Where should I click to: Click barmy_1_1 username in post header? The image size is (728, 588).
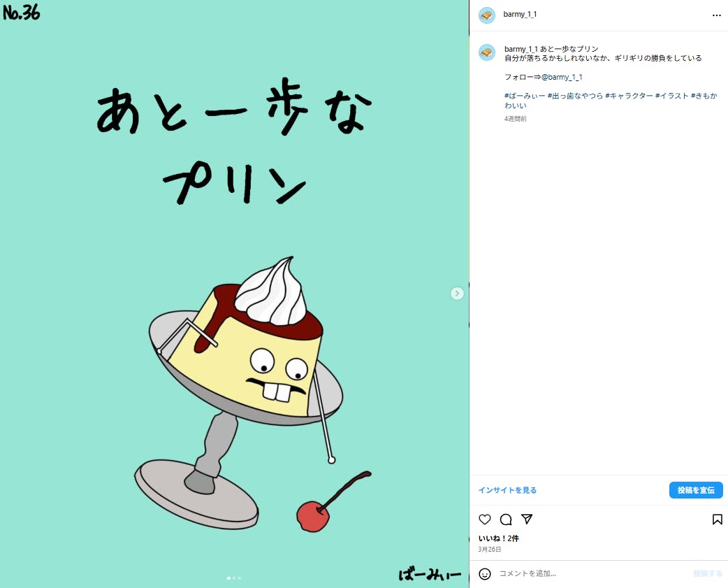click(520, 15)
